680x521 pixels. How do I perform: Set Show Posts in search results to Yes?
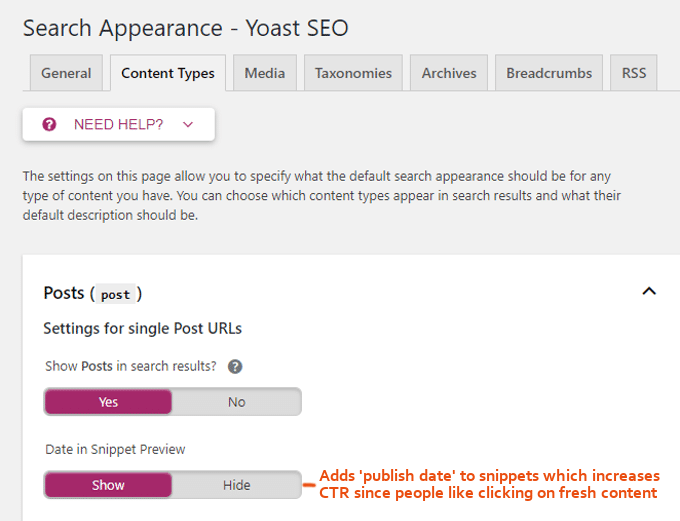108,402
